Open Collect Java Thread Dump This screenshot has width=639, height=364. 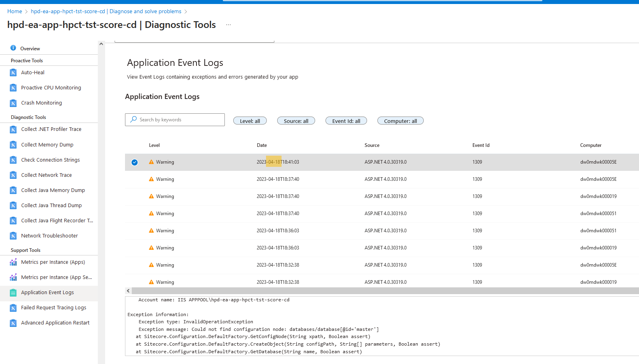(51, 205)
